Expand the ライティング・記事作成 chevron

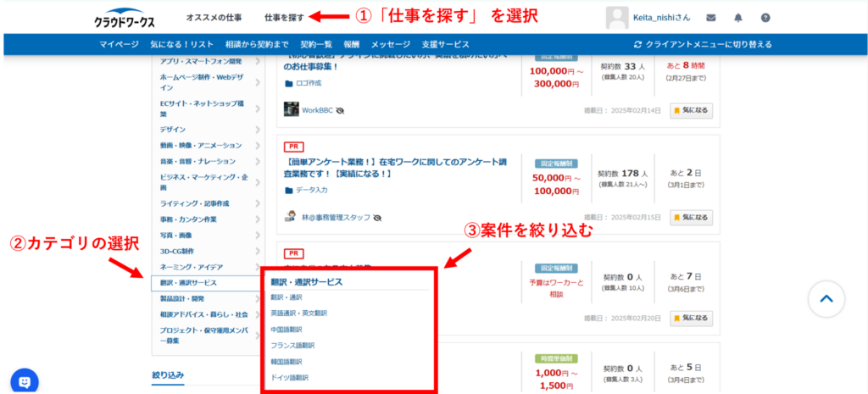coord(258,203)
